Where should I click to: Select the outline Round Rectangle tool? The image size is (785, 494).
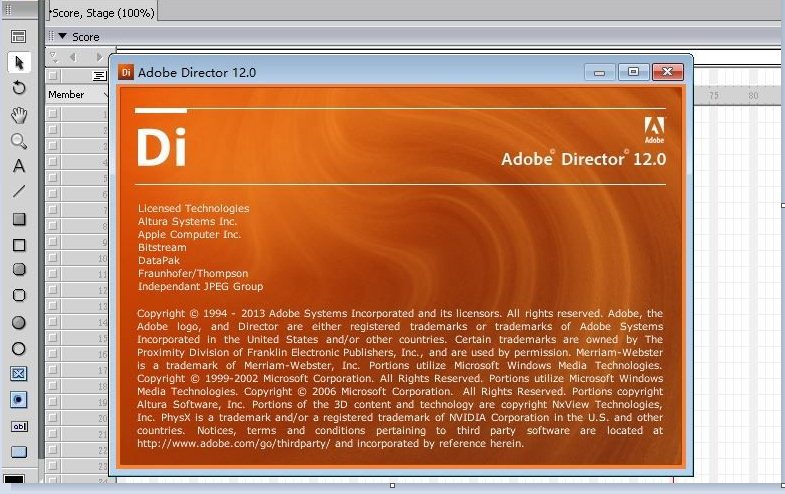pos(19,295)
